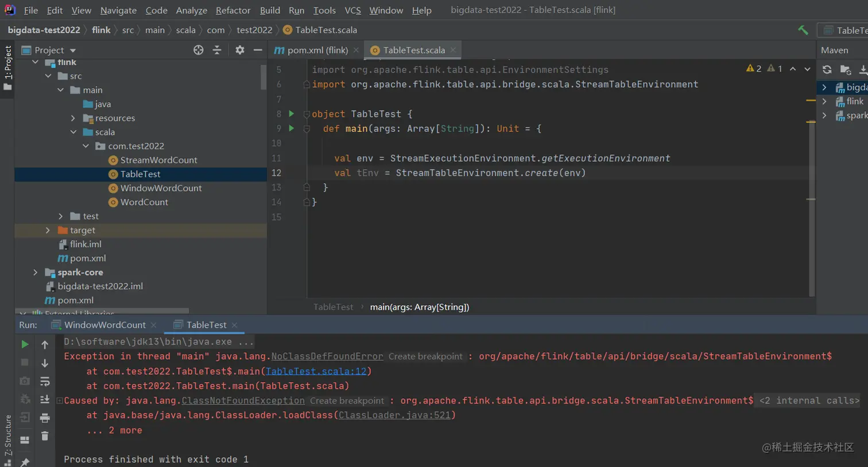This screenshot has height=467, width=868.
Task: Collapse the main folder in tree
Action: (60, 90)
